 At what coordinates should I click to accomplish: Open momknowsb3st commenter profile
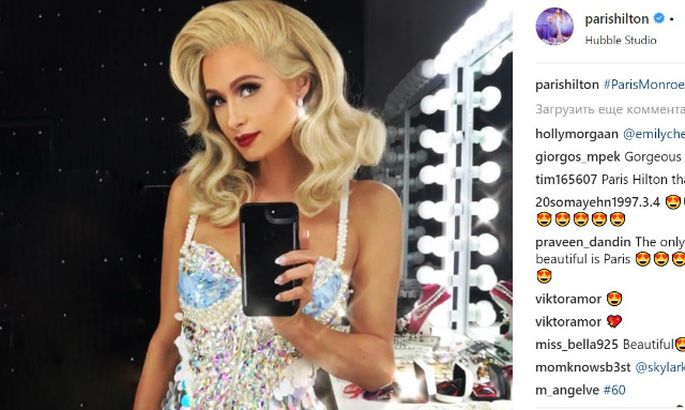pos(583,367)
